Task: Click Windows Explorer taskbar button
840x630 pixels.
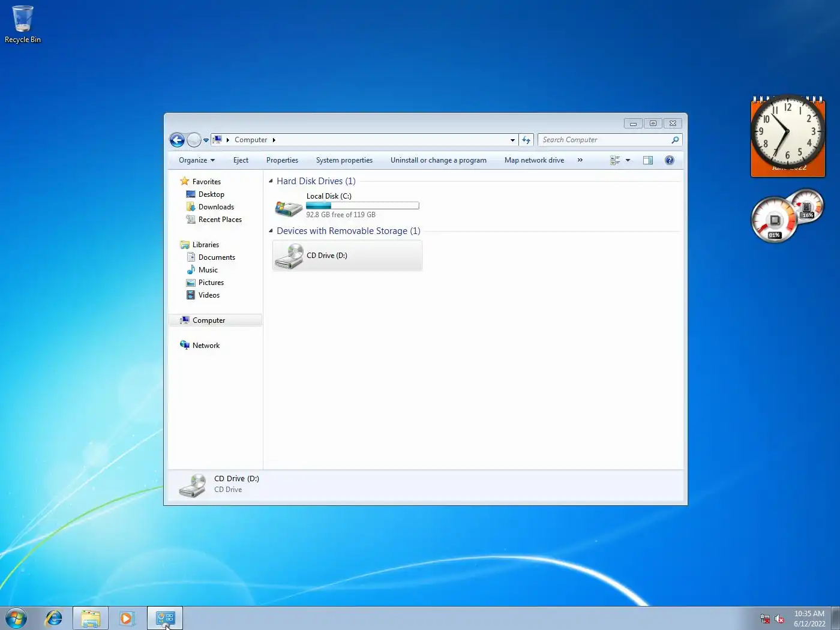Action: (x=91, y=618)
